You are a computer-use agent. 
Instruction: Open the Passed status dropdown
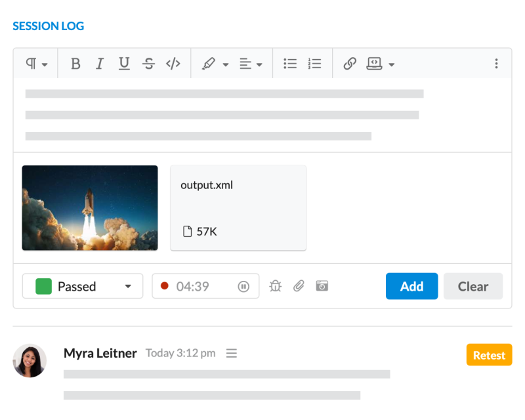tap(83, 286)
